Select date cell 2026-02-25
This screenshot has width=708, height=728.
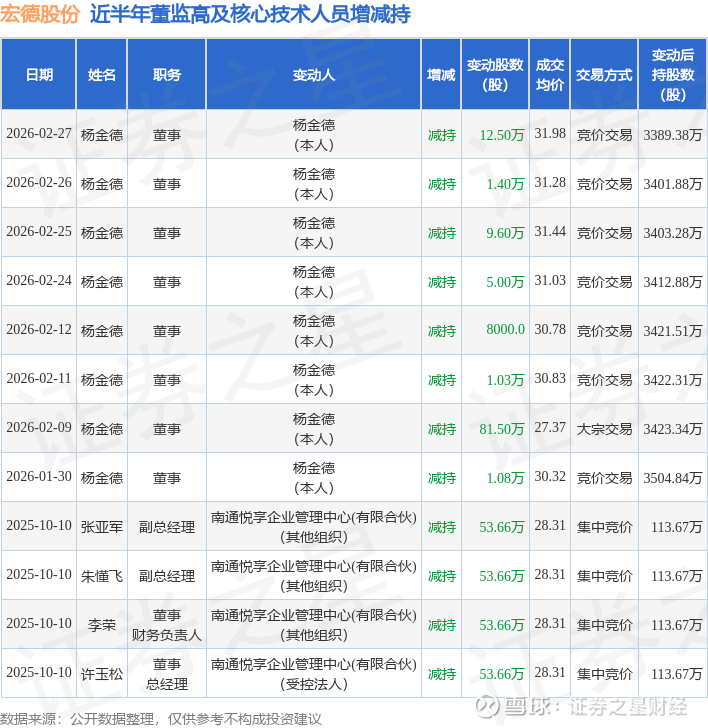pyautogui.click(x=39, y=232)
